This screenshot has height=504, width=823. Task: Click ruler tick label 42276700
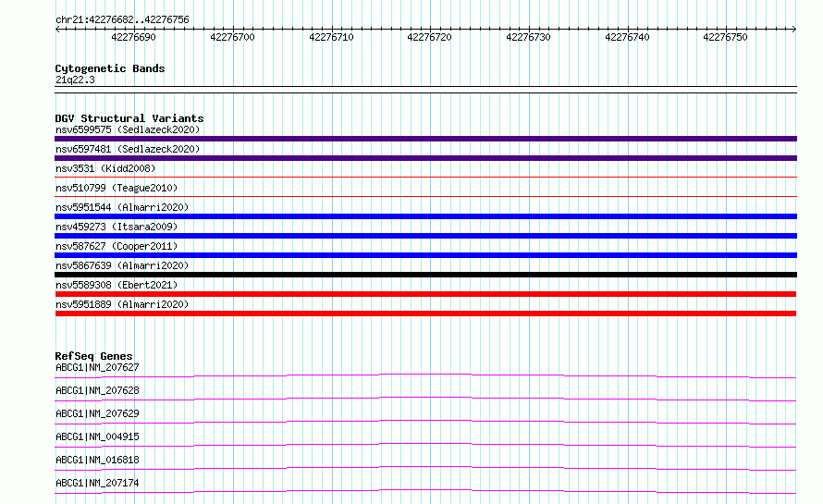pos(232,37)
